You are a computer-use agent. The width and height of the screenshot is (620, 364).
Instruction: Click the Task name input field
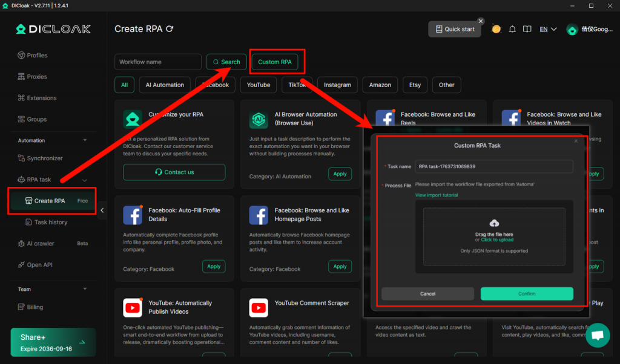coord(494,166)
